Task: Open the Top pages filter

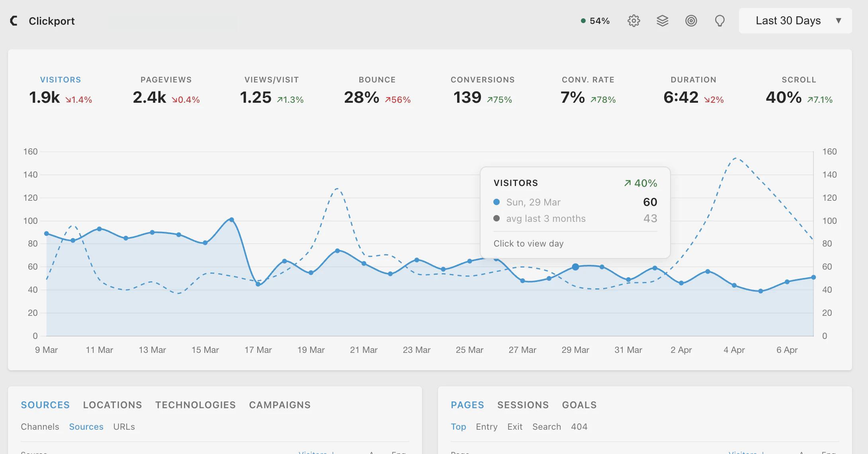Action: (x=458, y=427)
